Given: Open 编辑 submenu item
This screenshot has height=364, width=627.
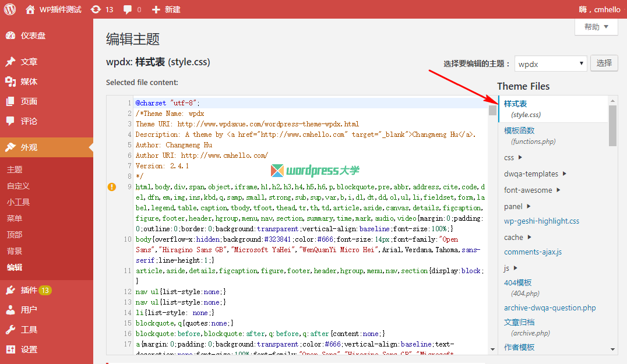Looking at the screenshot, I should (x=15, y=267).
